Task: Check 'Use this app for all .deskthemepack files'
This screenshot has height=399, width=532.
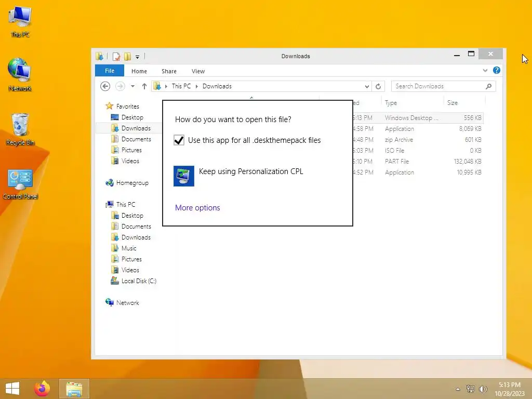Action: (x=179, y=140)
